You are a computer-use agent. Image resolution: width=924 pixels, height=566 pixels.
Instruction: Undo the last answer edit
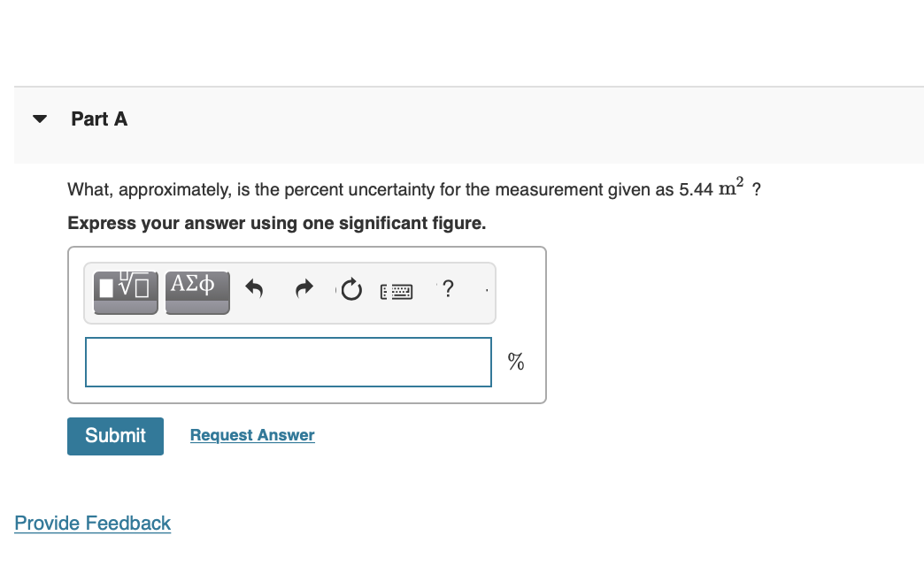(254, 289)
